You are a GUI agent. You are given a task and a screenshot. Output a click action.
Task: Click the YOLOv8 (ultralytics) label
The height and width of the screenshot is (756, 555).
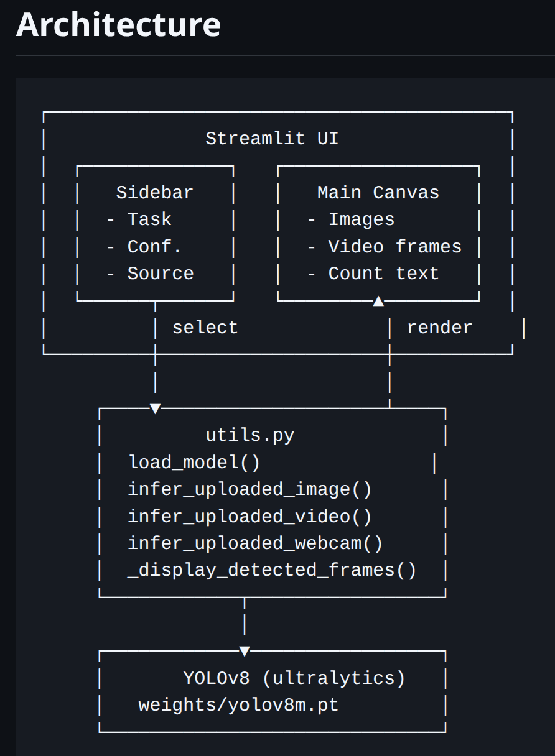(294, 678)
